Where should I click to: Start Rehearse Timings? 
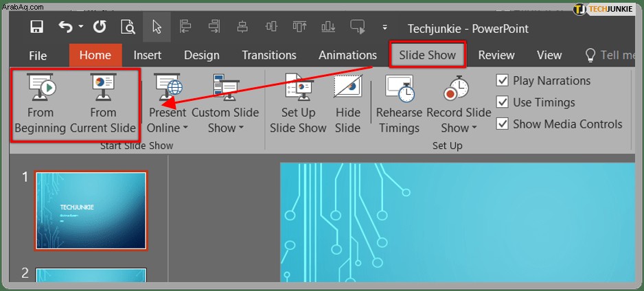(399, 104)
